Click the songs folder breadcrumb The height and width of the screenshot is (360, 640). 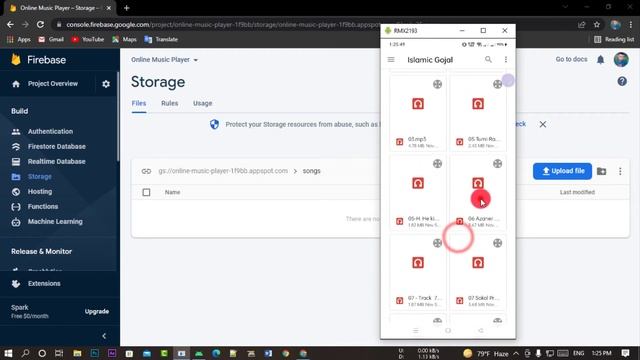[x=311, y=171]
